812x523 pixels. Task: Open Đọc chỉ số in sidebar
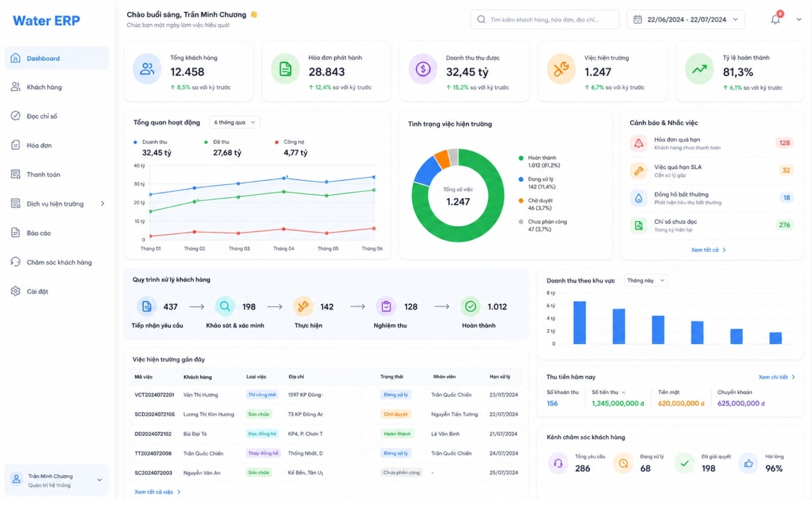tap(57, 116)
